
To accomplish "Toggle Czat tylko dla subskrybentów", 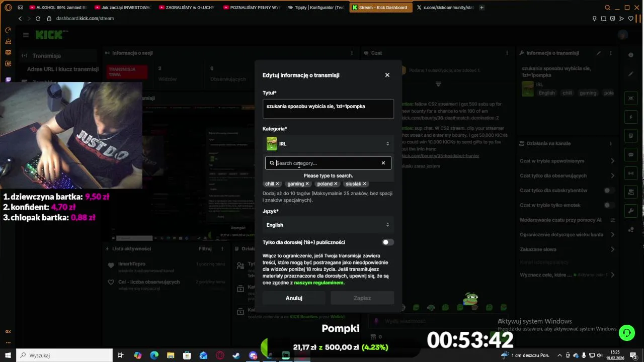I will (x=609, y=191).
